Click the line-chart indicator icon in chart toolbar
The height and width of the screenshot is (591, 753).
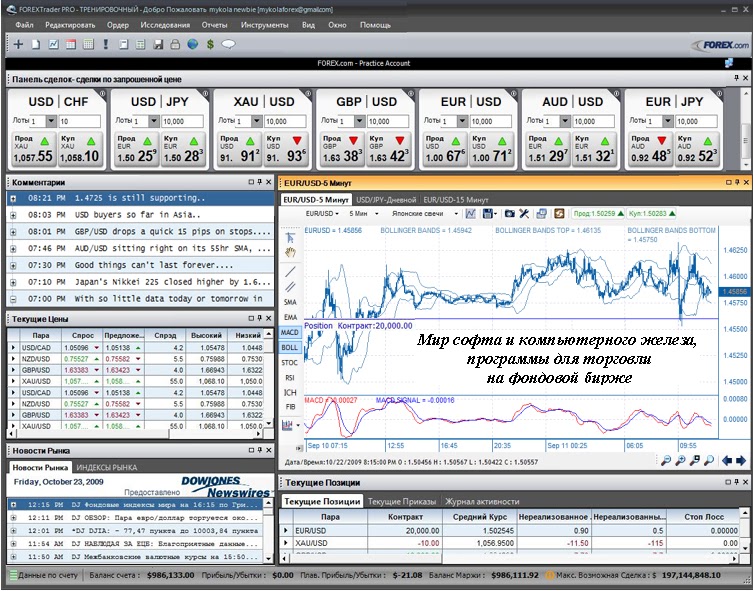coord(471,214)
